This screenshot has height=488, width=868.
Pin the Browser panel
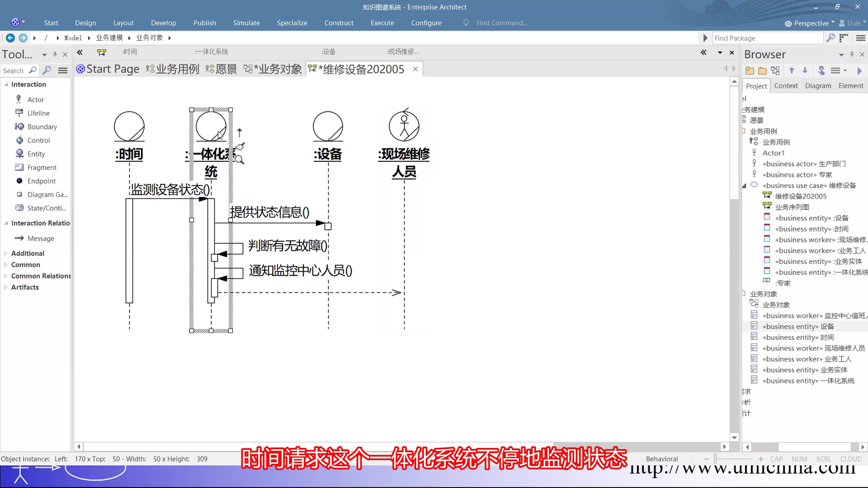click(852, 54)
